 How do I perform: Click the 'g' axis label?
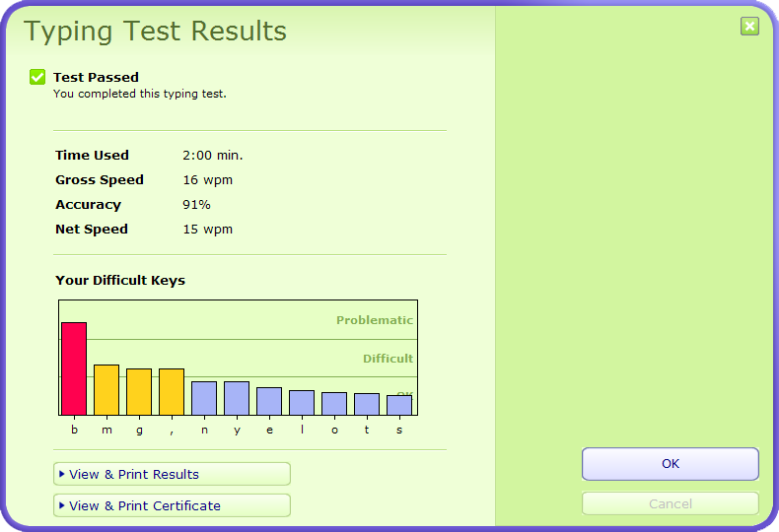point(140,431)
